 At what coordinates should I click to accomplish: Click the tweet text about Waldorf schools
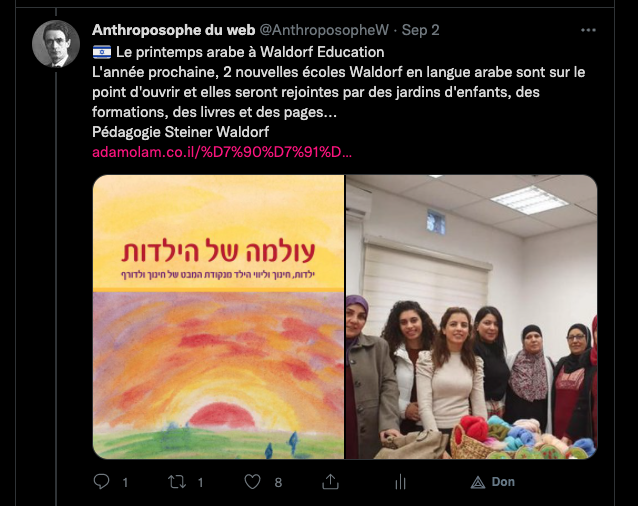(339, 92)
